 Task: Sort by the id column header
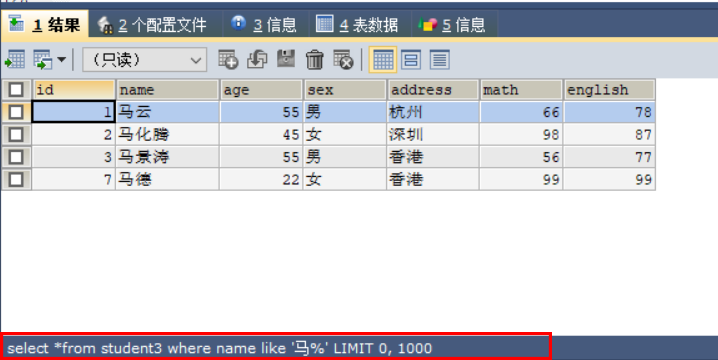(74, 90)
